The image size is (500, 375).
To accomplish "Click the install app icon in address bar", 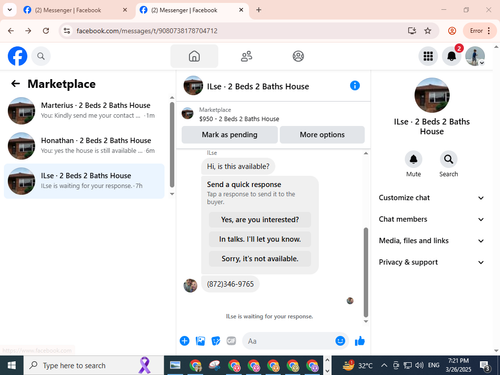I will (x=412, y=31).
